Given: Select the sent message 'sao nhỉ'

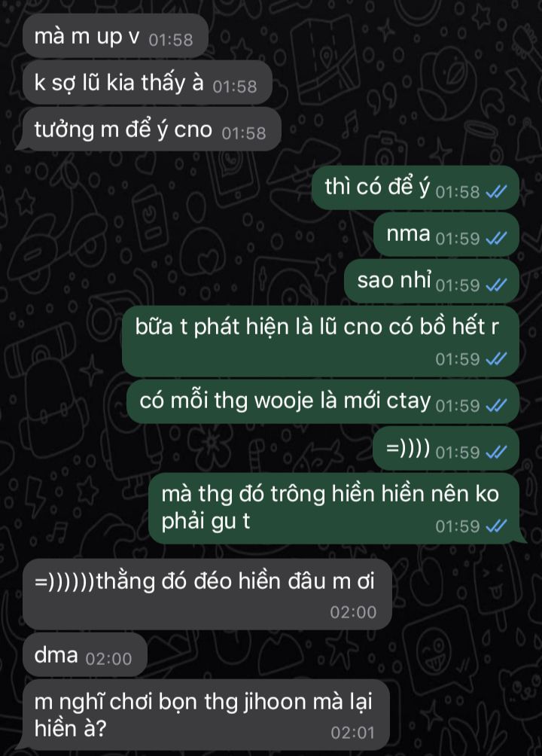Looking at the screenshot, I should click(x=431, y=281).
